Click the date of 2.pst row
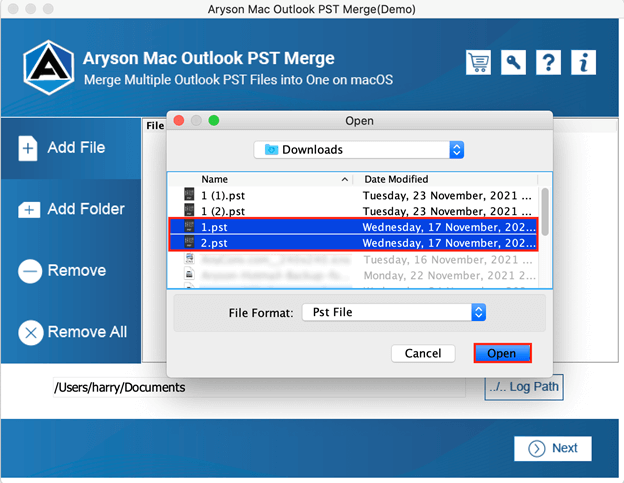 coord(449,243)
